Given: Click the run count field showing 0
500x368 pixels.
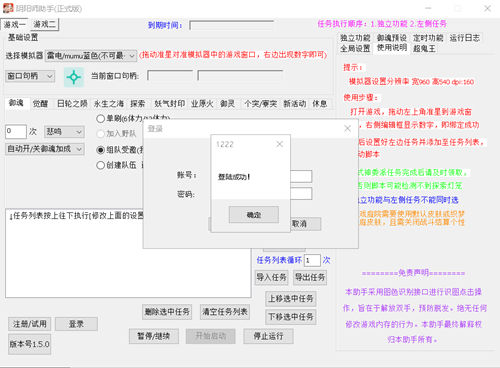Looking at the screenshot, I should 16,131.
